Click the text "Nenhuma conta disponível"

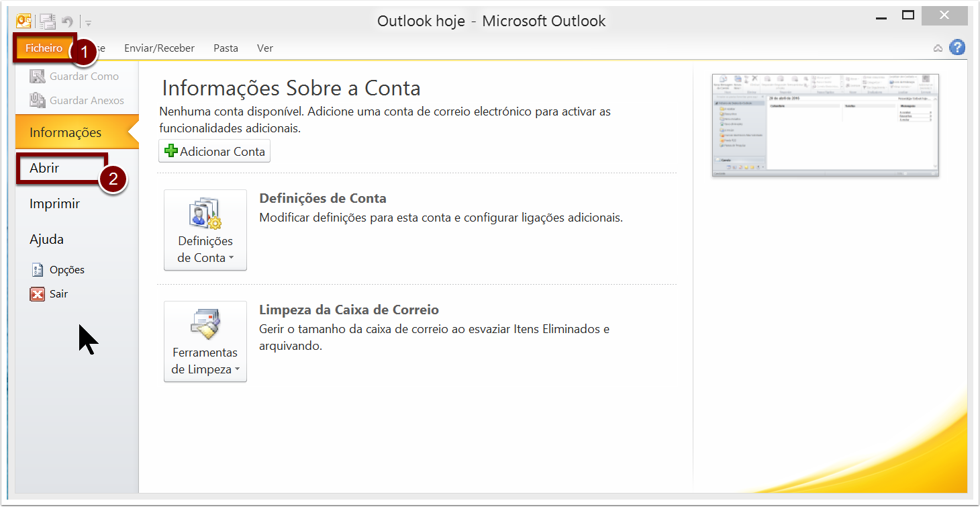(230, 111)
